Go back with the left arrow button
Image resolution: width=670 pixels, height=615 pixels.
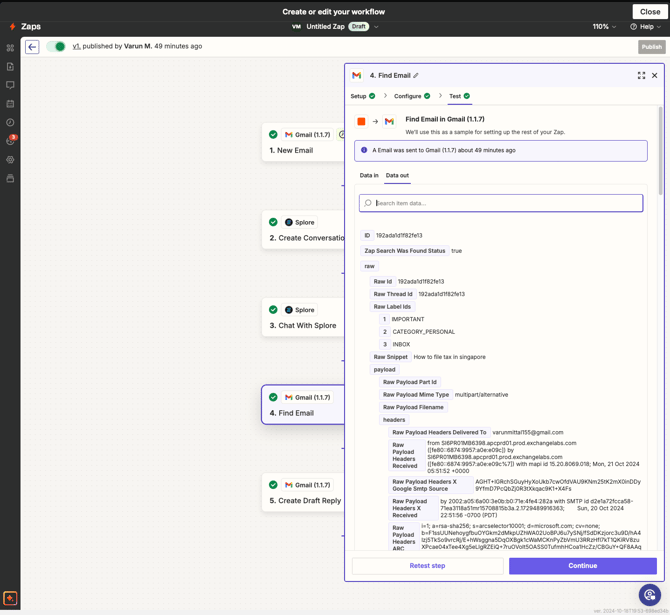(x=32, y=47)
